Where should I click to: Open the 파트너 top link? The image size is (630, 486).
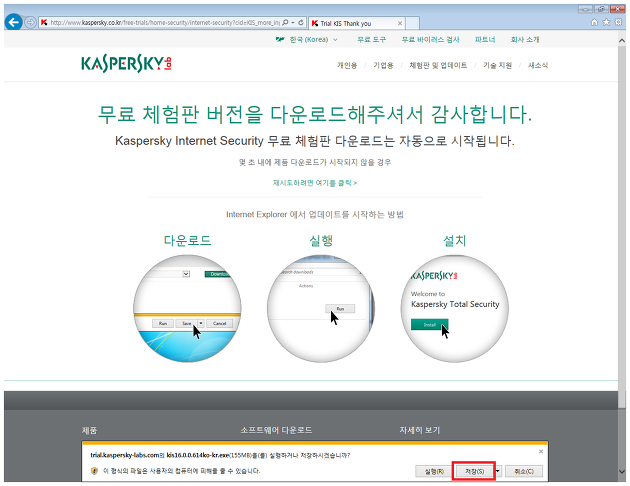click(x=485, y=39)
